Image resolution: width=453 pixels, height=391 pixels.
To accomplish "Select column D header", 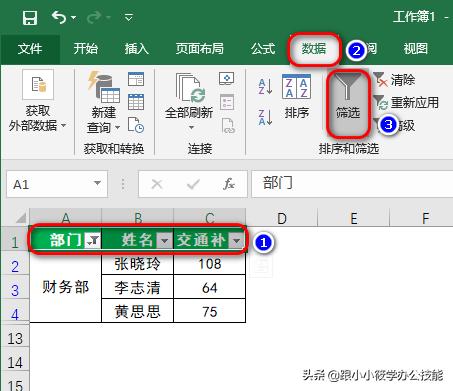I will (282, 218).
